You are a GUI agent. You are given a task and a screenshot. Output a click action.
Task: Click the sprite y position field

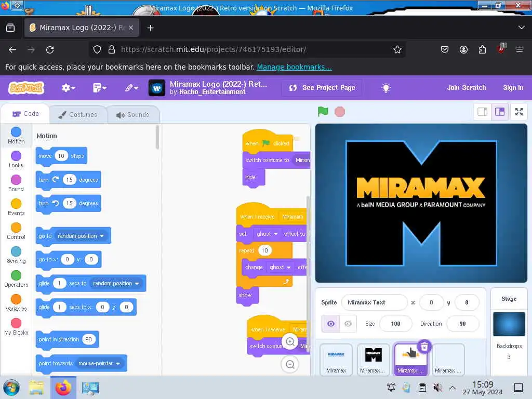(467, 302)
